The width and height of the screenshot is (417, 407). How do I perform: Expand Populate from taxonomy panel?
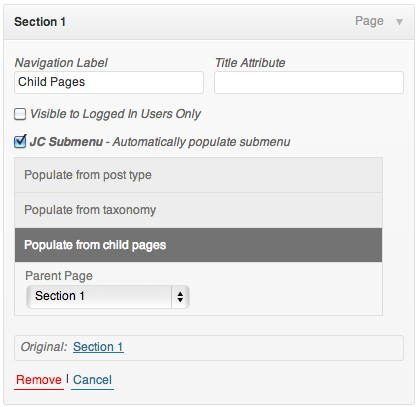pos(198,210)
